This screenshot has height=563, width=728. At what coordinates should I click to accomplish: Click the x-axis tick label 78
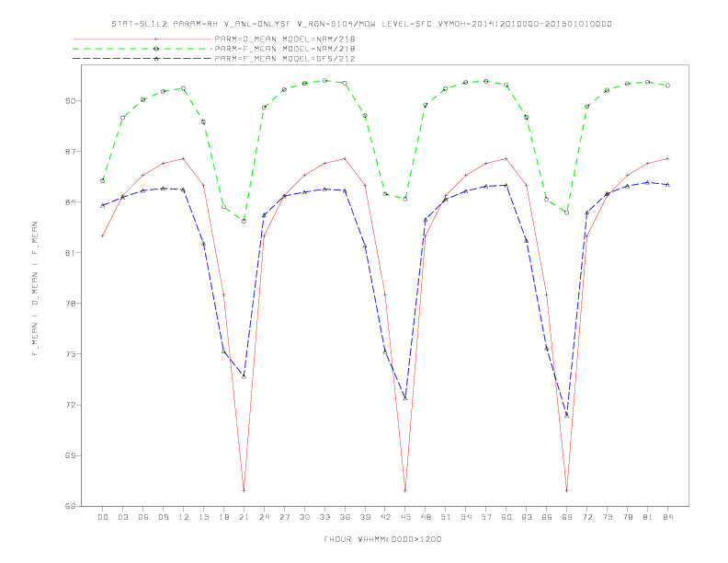point(627,517)
